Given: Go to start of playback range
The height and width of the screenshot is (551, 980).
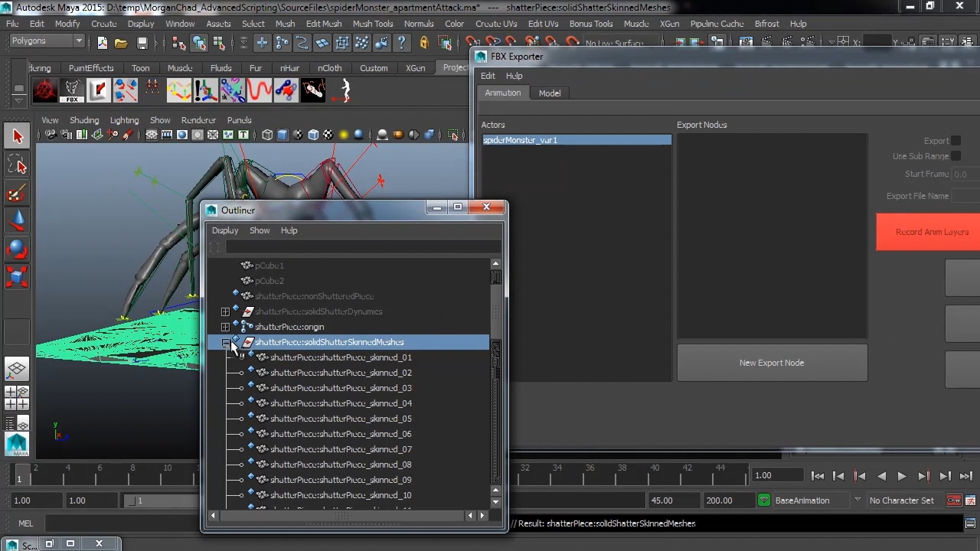Looking at the screenshot, I should (818, 476).
